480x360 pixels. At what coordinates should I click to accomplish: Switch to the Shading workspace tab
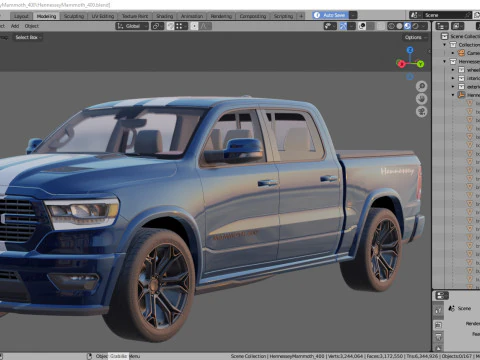[165, 16]
